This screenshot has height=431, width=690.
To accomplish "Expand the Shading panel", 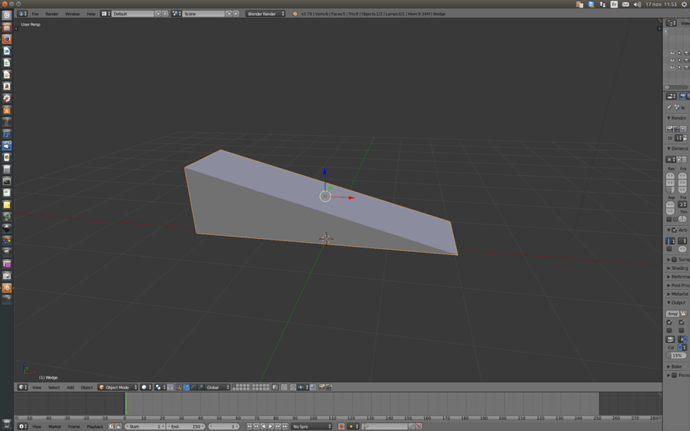I will pyautogui.click(x=679, y=268).
